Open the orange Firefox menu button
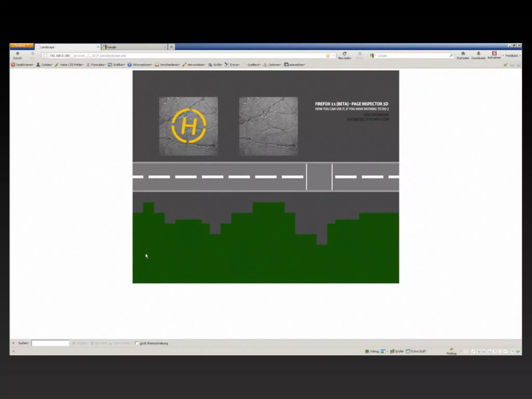 click(22, 45)
